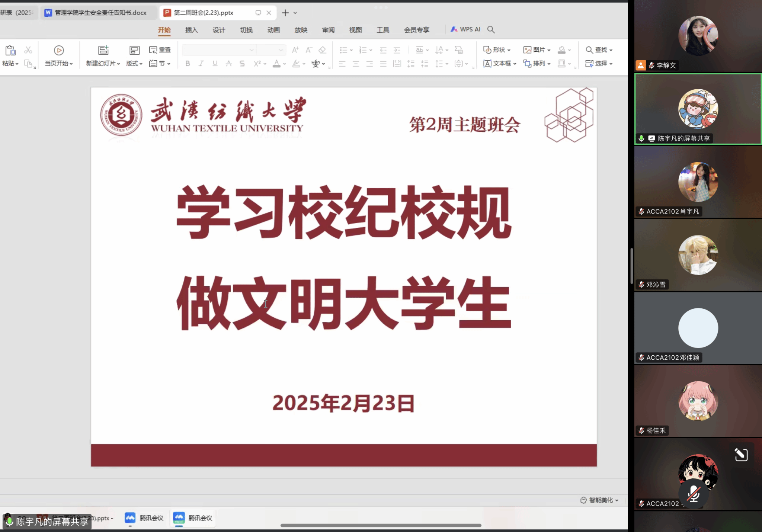Toggle underline formatting
Image resolution: width=762 pixels, height=532 pixels.
(x=215, y=64)
